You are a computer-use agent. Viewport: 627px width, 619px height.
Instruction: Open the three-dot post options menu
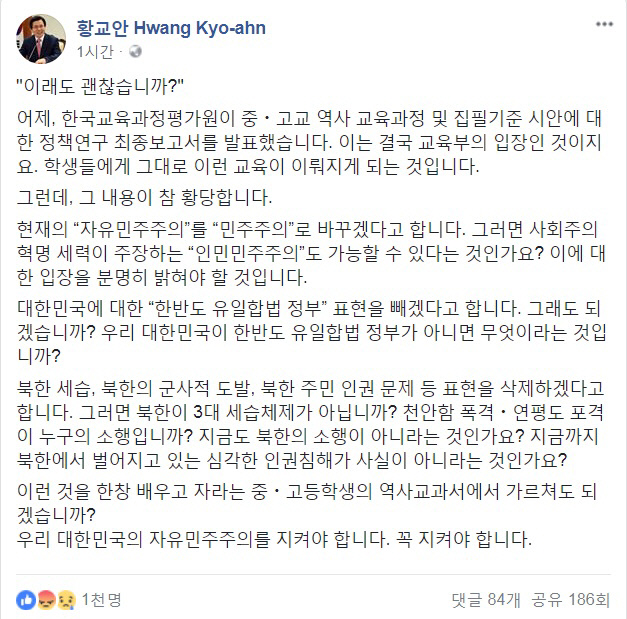pyautogui.click(x=604, y=24)
